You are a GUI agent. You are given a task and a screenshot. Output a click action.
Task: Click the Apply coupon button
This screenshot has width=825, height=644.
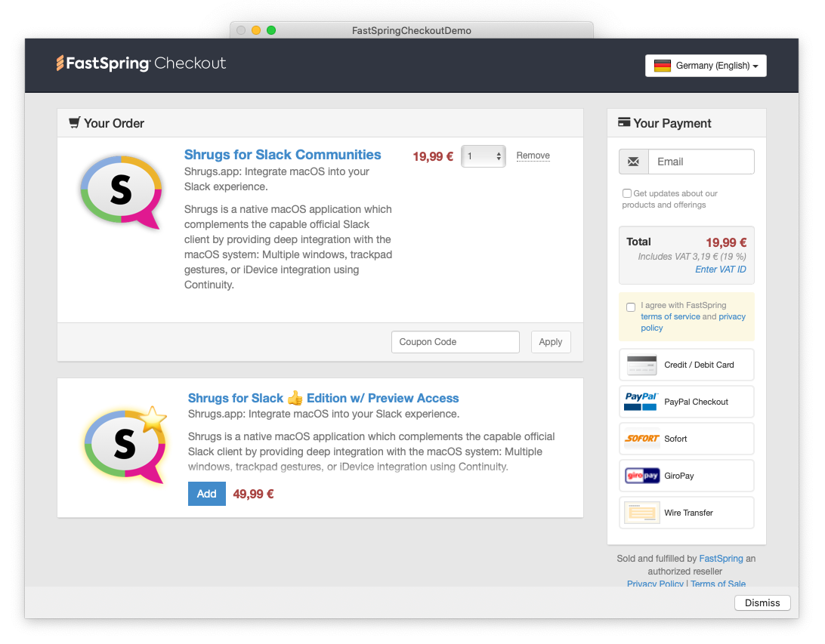pos(551,342)
